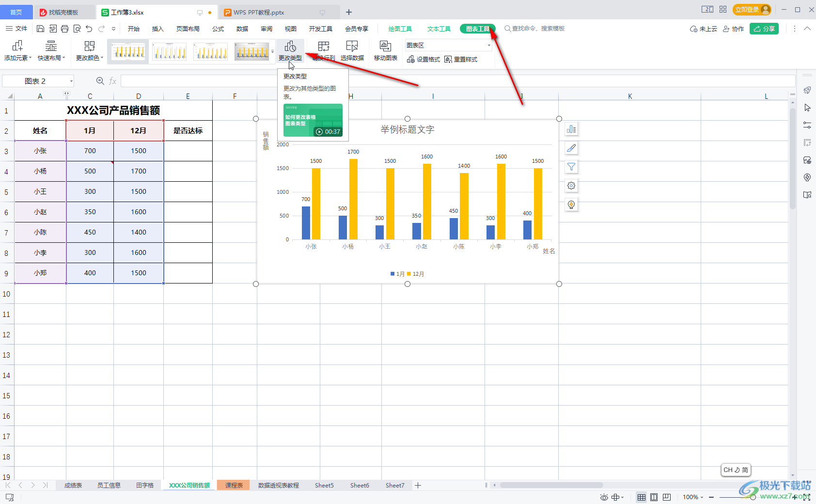Switch to 数据透视表教程 sheet tab
This screenshot has width=816, height=504.
(278, 485)
